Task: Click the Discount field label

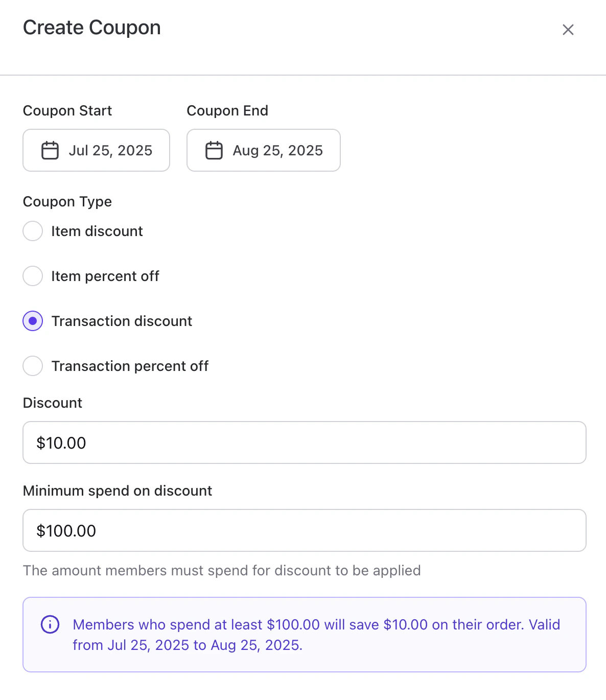Action: tap(53, 403)
